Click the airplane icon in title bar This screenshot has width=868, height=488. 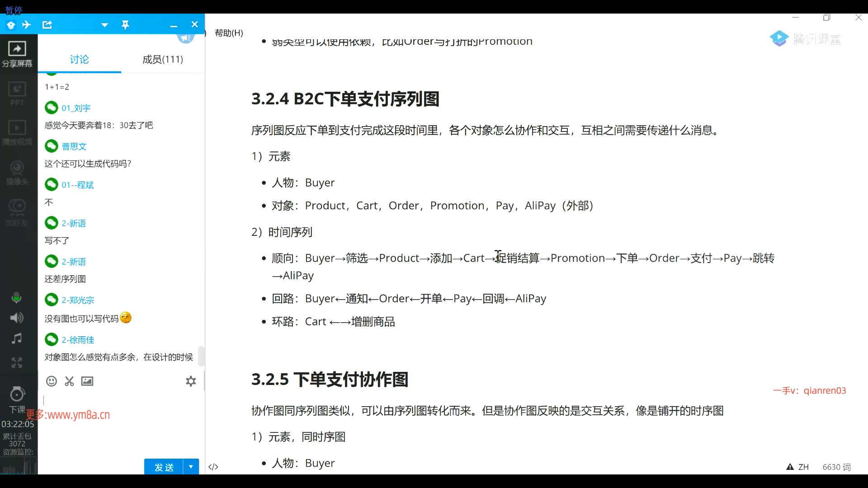coord(27,25)
